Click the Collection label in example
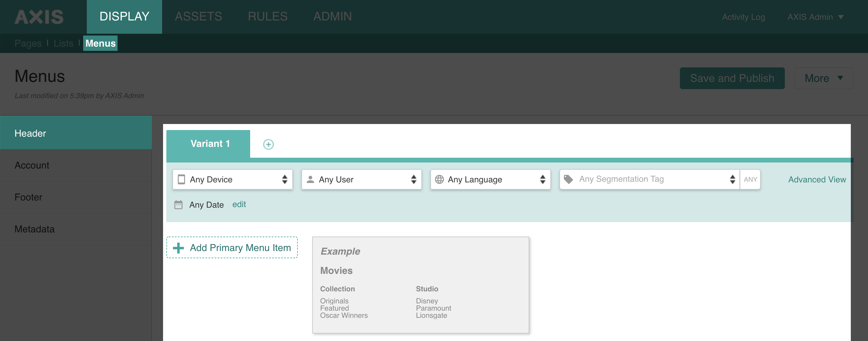 point(337,289)
